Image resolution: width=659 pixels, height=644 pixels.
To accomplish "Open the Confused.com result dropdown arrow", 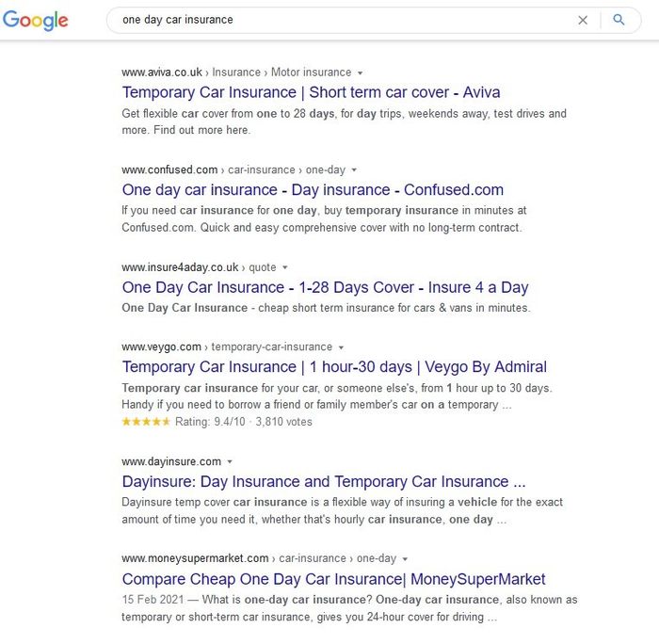I will click(354, 170).
